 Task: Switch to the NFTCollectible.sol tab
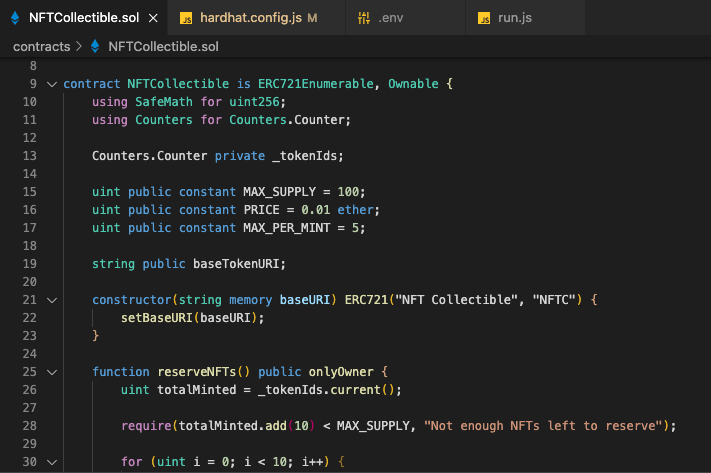[84, 18]
